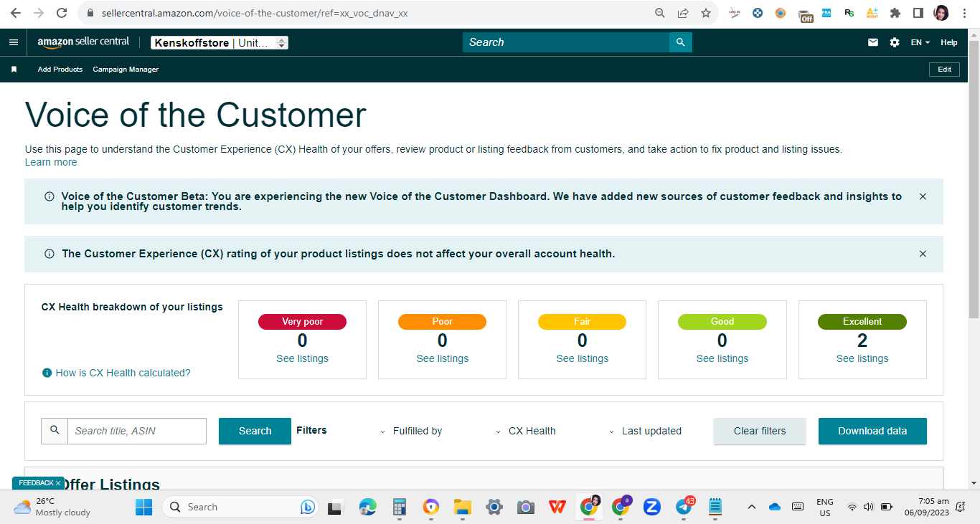Screen dimensions: 980x524
Task: Open the Settings gear in Windows taskbar
Action: 494,507
